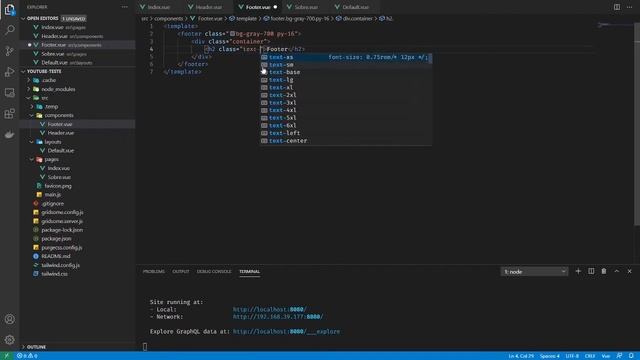640x360 pixels.
Task: Click the unsaved dot on Footer.vue tab
Action: tap(276, 7)
